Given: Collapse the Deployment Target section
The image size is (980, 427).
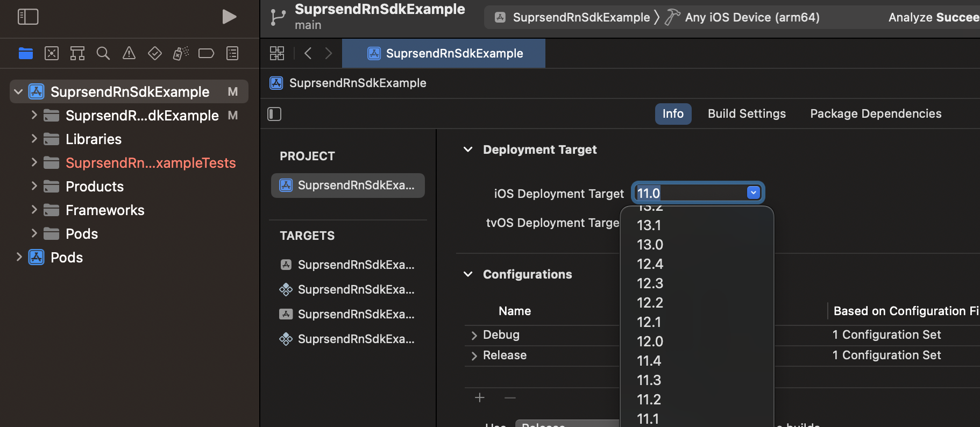Looking at the screenshot, I should coord(468,150).
